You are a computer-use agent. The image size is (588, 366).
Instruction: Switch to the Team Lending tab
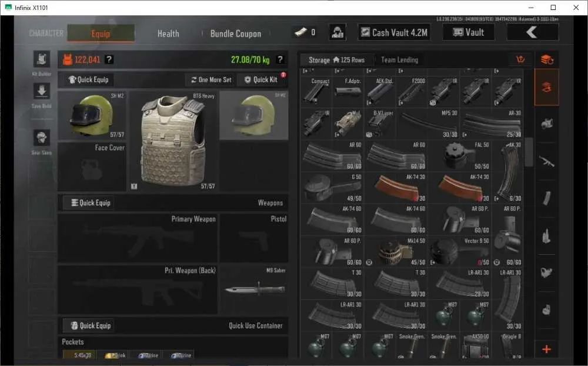399,59
